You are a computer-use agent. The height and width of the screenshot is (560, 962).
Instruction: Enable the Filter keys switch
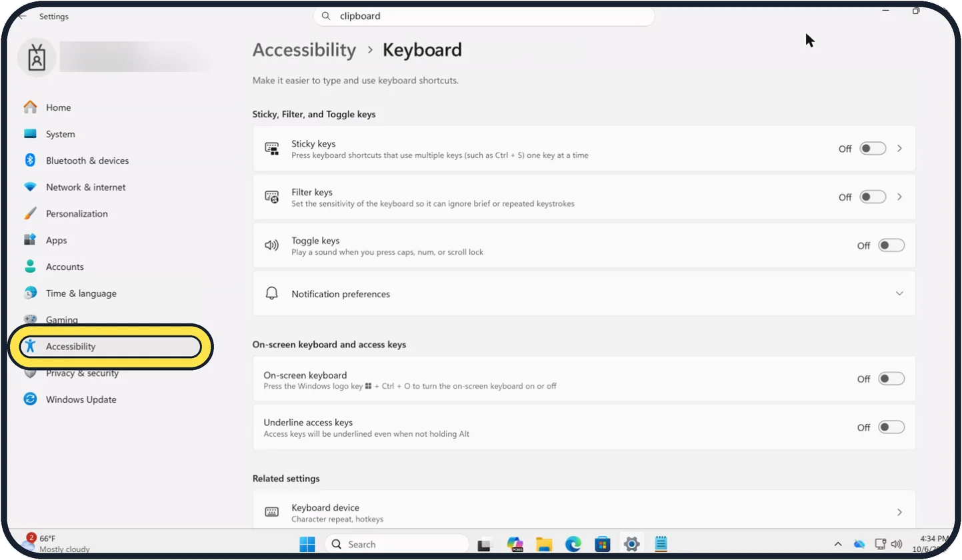(873, 197)
